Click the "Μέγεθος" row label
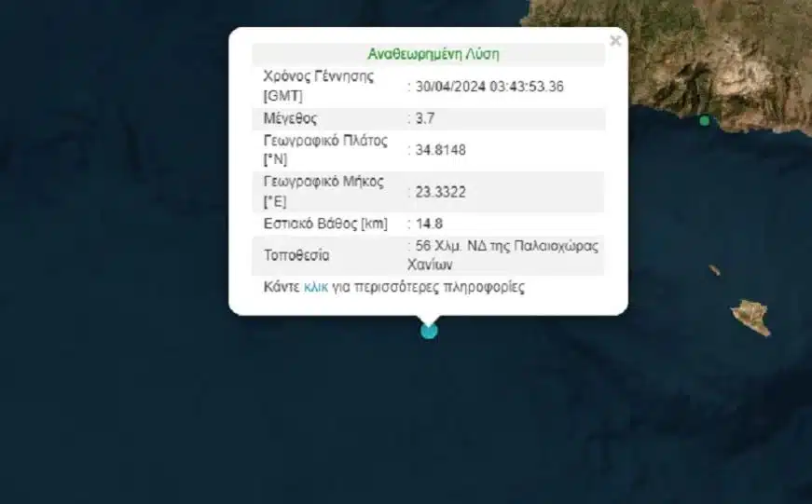This screenshot has height=504, width=812. pos(291,118)
